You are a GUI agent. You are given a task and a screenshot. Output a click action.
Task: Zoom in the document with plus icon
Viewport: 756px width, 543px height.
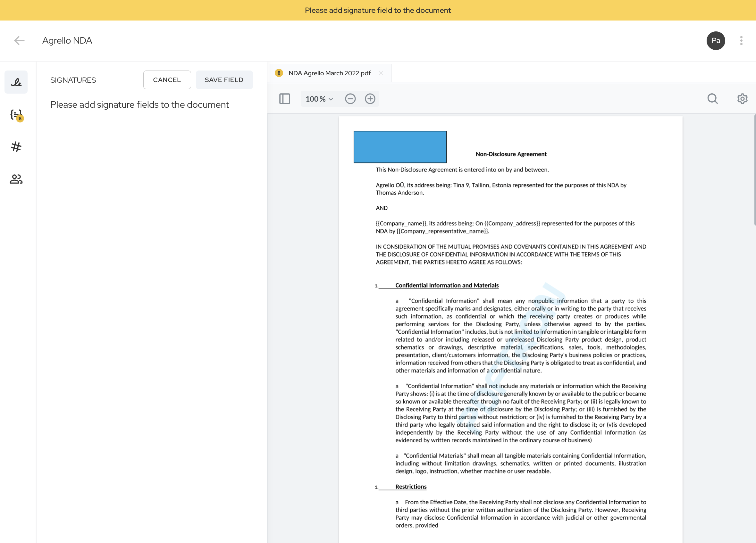click(x=370, y=99)
